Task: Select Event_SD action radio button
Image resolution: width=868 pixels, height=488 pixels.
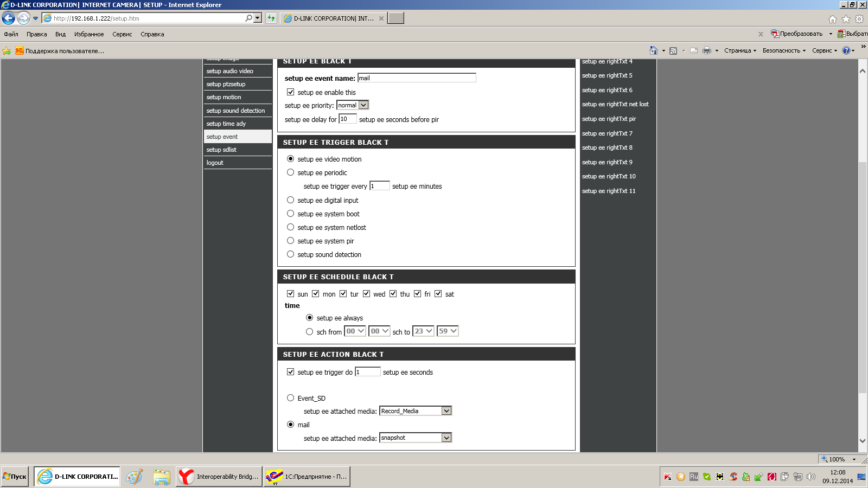Action: click(x=290, y=398)
